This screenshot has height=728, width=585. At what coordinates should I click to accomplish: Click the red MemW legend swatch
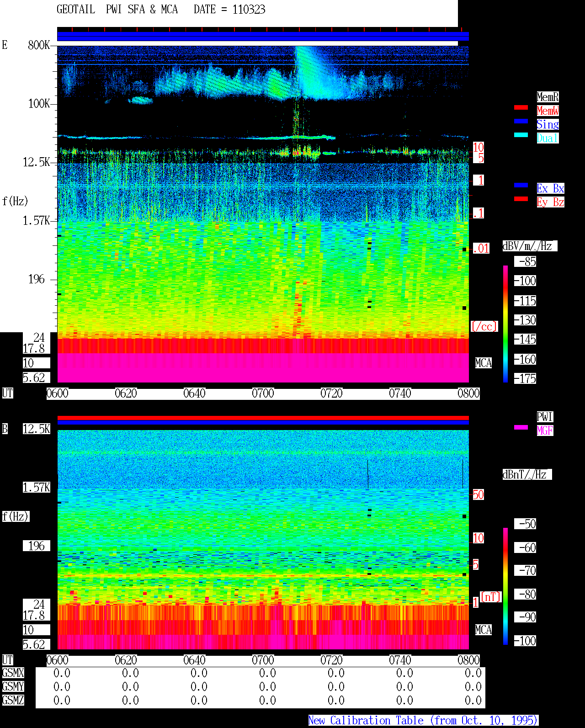(521, 107)
